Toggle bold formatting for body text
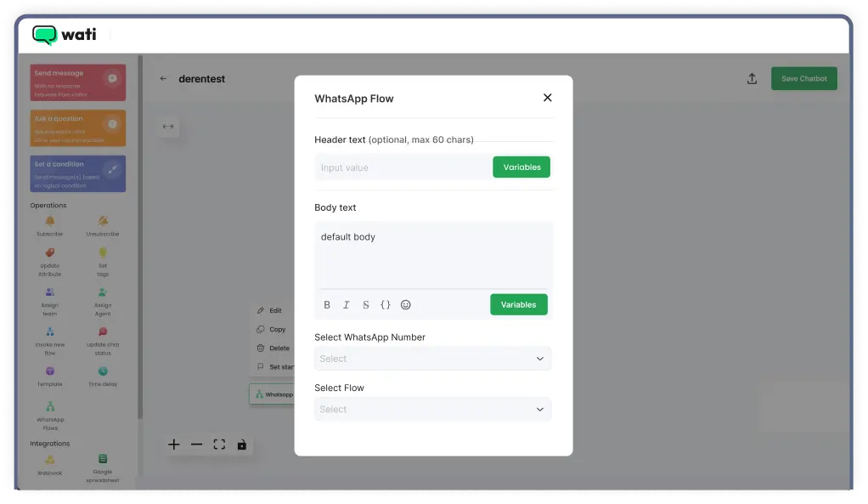Image resolution: width=868 pixels, height=504 pixels. click(326, 304)
